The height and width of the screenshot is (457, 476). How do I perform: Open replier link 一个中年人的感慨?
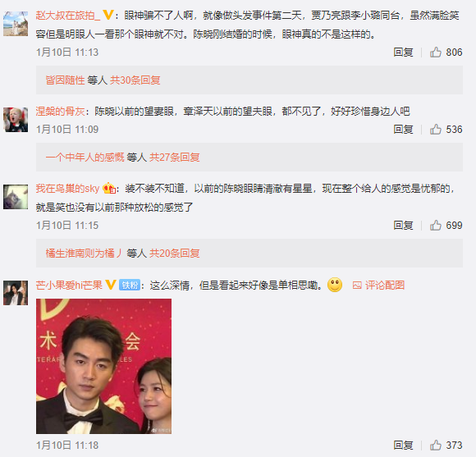(85, 158)
